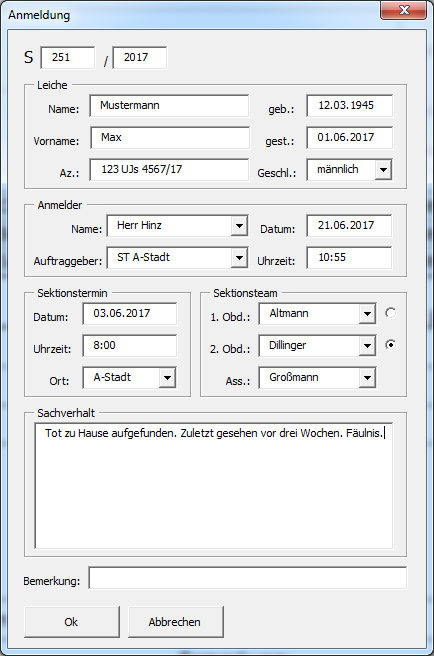The height and width of the screenshot is (656, 434).
Task: Confirm the form with the Ok button
Action: coord(72,622)
